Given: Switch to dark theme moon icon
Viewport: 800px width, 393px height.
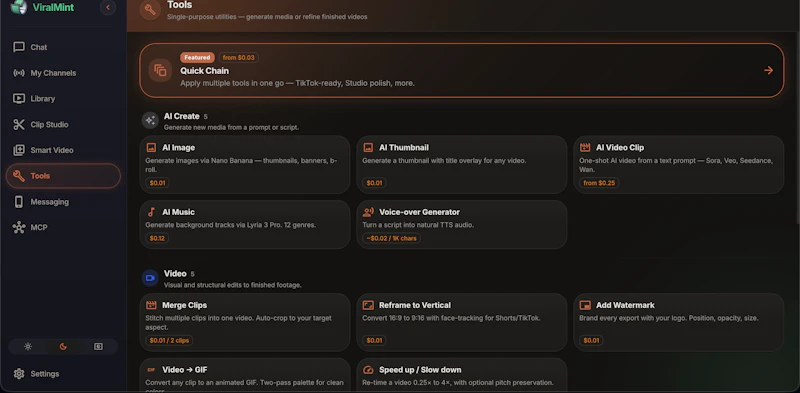Looking at the screenshot, I should point(63,347).
